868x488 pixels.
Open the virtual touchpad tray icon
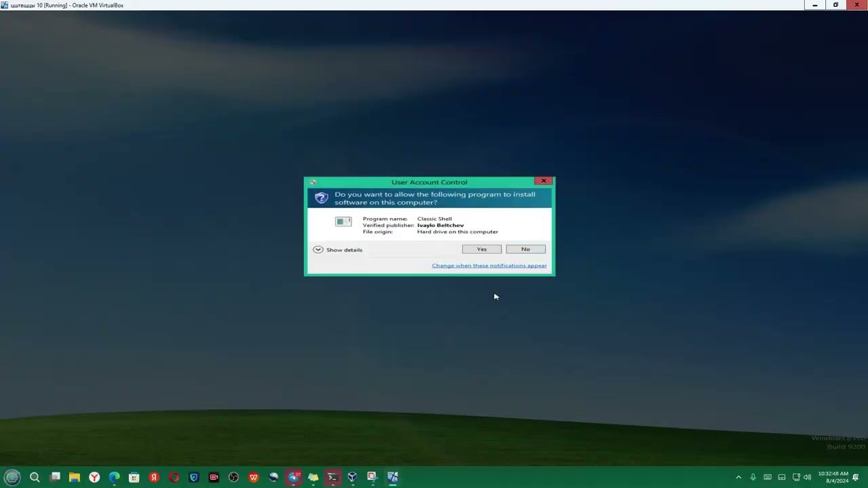coord(782,477)
